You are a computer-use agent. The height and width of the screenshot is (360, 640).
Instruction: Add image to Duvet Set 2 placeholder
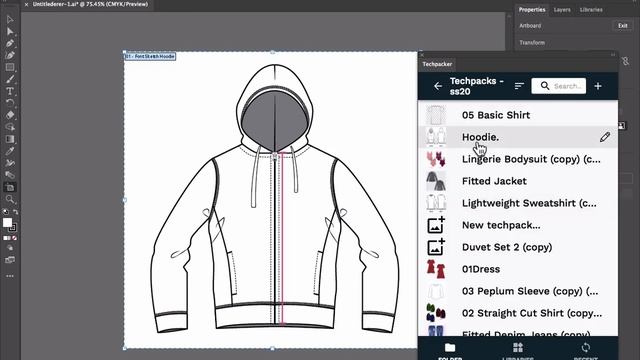click(x=436, y=247)
